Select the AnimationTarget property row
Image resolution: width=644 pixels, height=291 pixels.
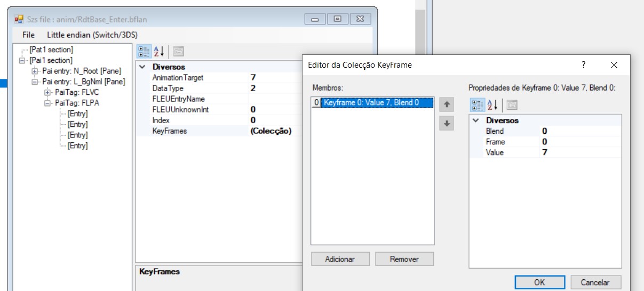(x=219, y=78)
